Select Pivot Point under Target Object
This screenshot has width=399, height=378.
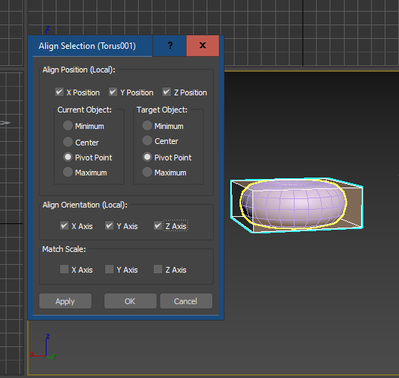147,157
